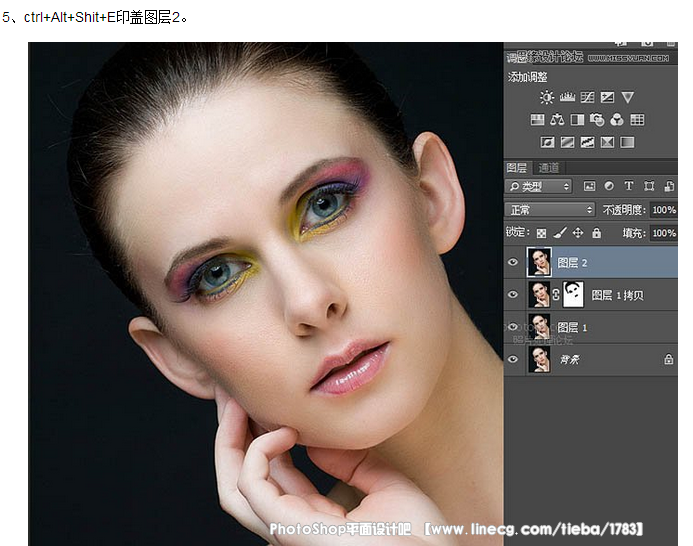This screenshot has width=693, height=546.
Task: Add a Posterize adjustment
Action: [x=567, y=142]
